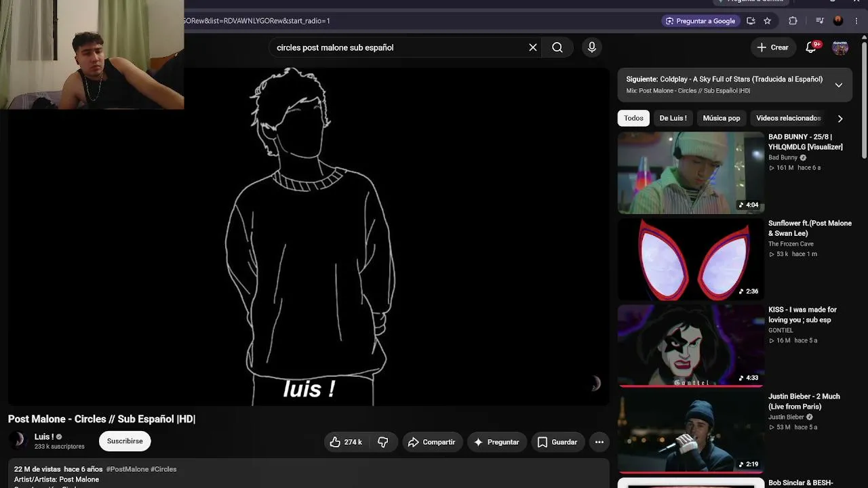Viewport: 868px width, 488px height.
Task: Open the browser media controls icon
Action: (820, 21)
